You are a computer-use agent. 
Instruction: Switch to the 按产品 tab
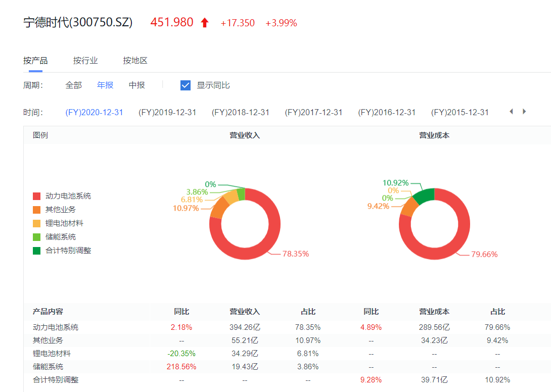point(35,61)
